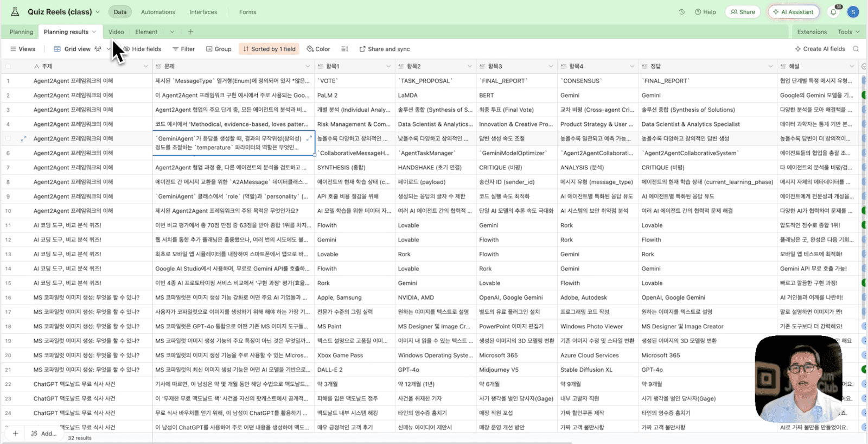Click the 문제 long-text field icon
Viewport: 868px width, 444px height.
158,66
